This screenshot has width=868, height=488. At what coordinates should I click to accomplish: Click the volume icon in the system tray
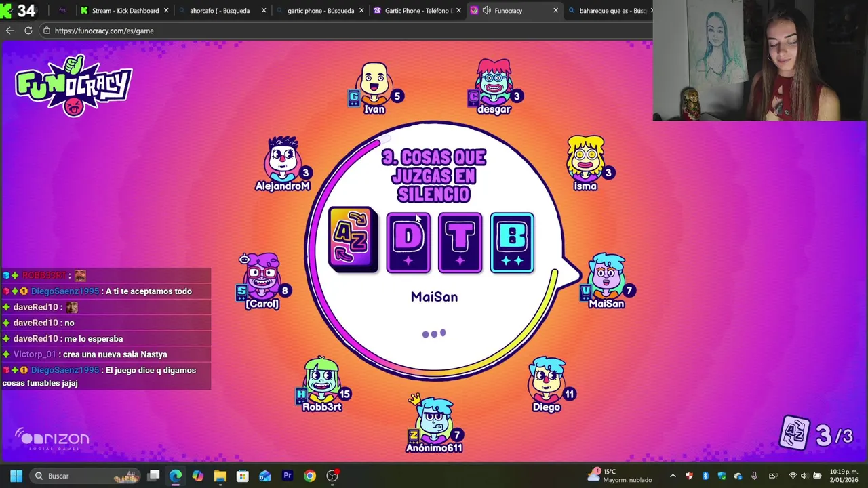point(804,476)
